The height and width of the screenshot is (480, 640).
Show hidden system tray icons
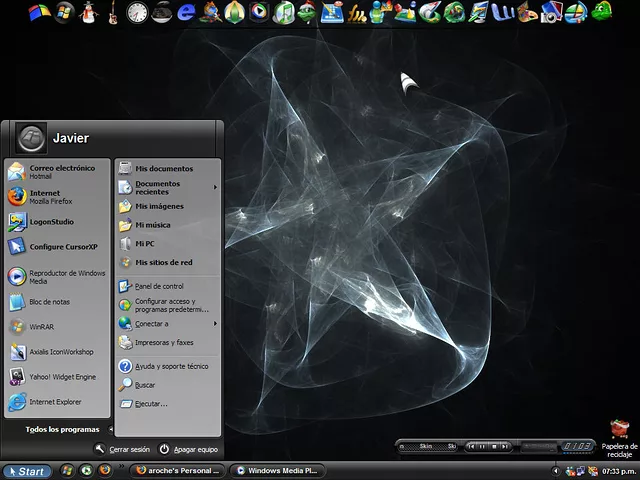(555, 470)
